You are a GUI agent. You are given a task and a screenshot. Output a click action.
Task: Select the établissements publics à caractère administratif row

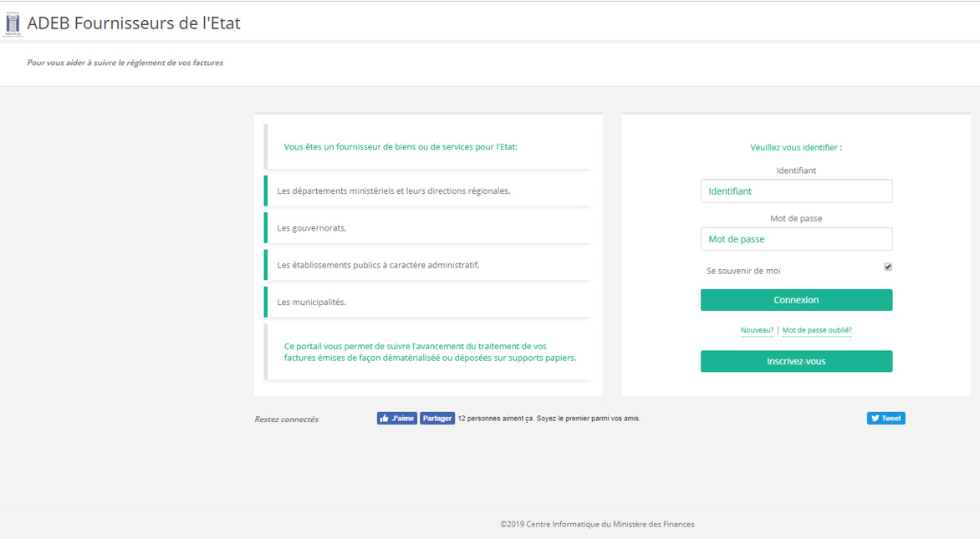[x=428, y=266]
